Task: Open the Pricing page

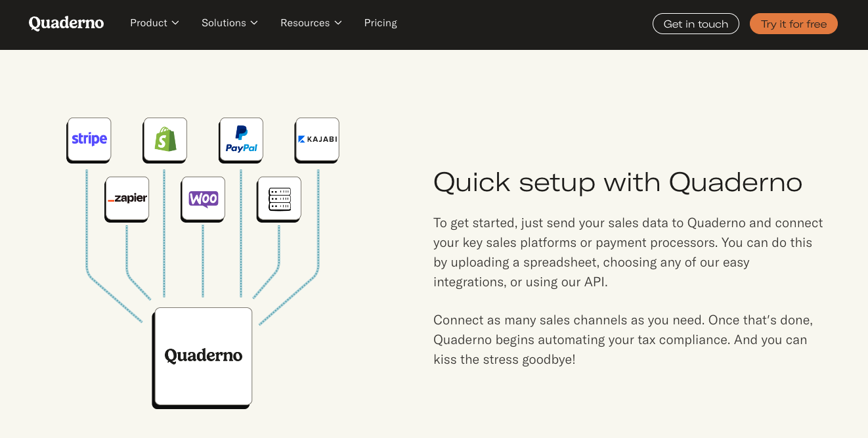Action: [381, 23]
